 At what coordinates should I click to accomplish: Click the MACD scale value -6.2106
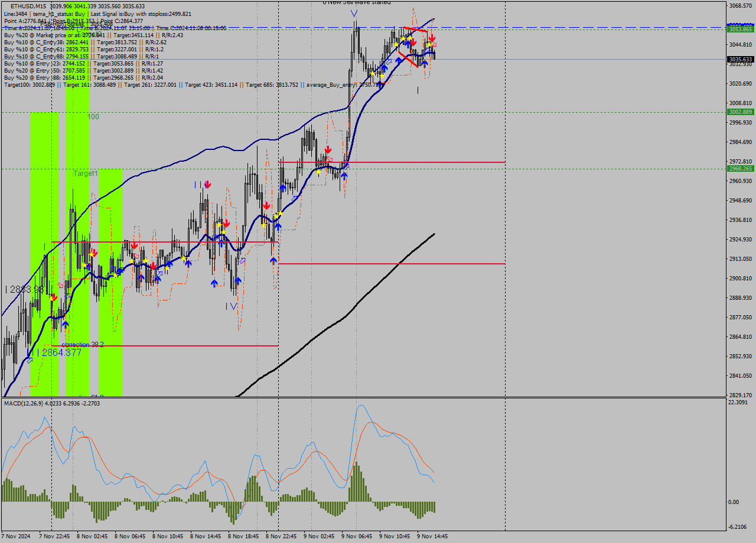738,526
